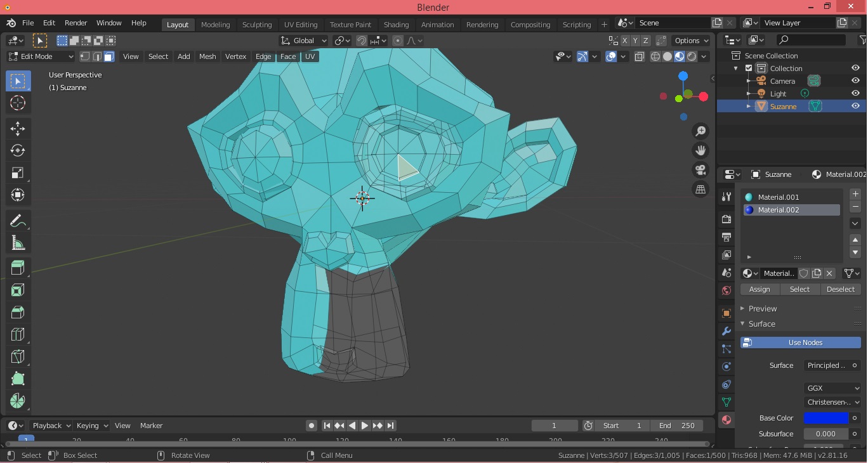
Task: Select the Measure tool
Action: pyautogui.click(x=18, y=242)
